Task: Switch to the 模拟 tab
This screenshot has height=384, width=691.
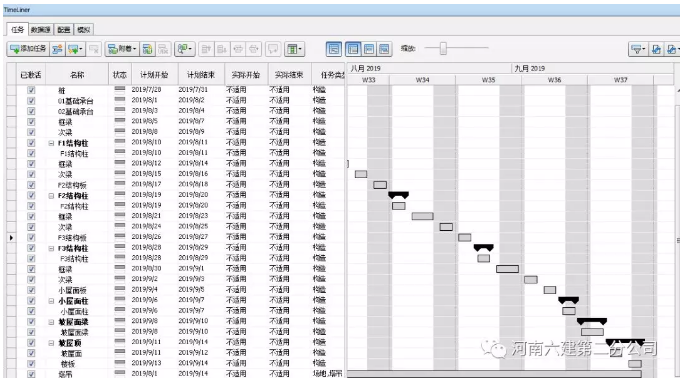Action: point(83,30)
